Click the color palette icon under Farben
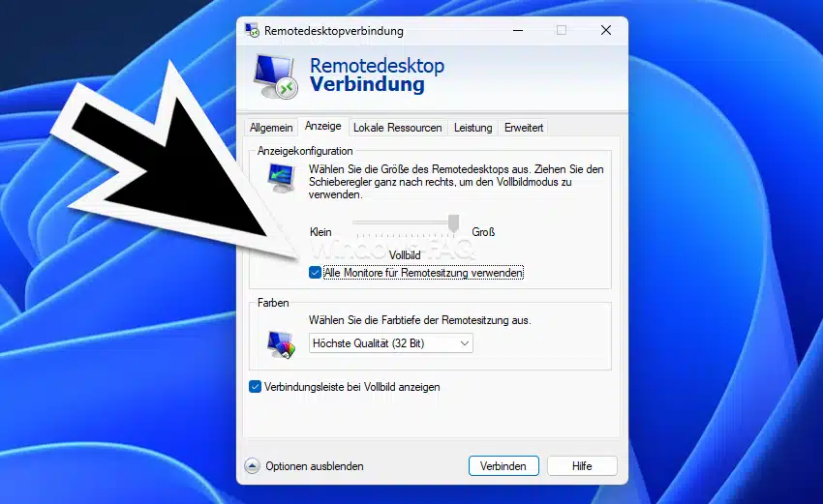 (281, 343)
